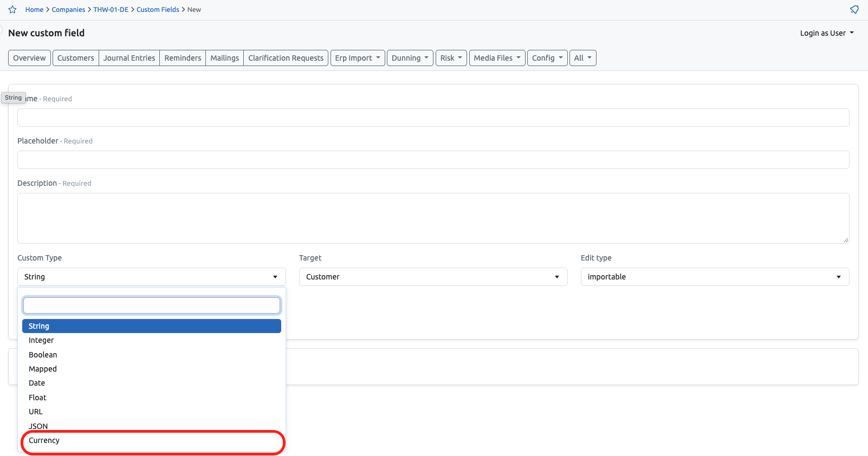Choose the URL type option
The image size is (868, 456).
(152, 412)
